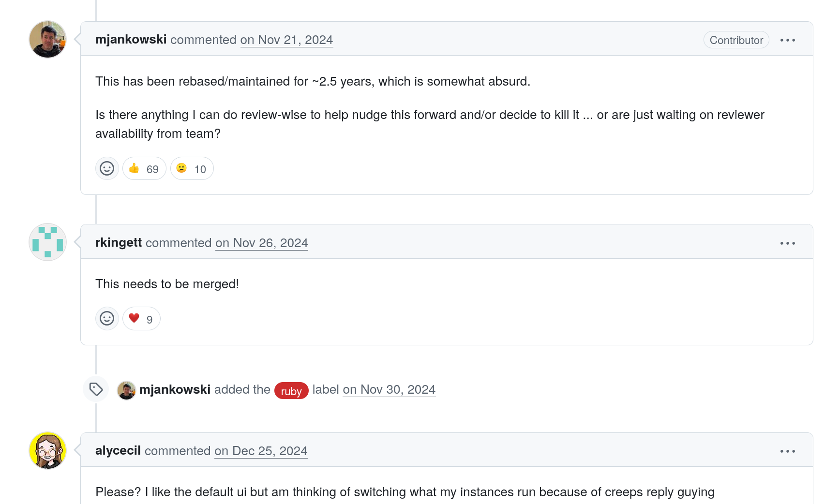Image resolution: width=840 pixels, height=504 pixels.
Task: Open the Nov 30, 2024 label event link
Action: pyautogui.click(x=389, y=389)
